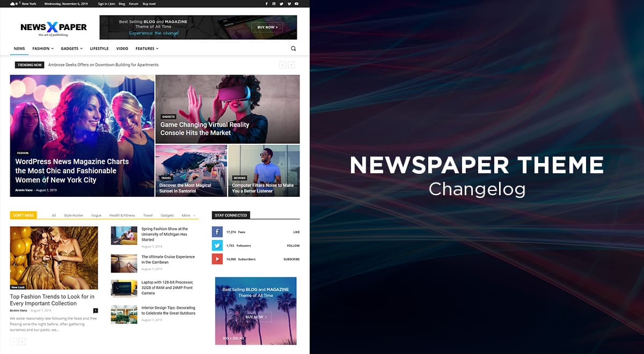The image size is (644, 354).
Task: Click the weather cloud icon beside New York
Action: [12, 4]
